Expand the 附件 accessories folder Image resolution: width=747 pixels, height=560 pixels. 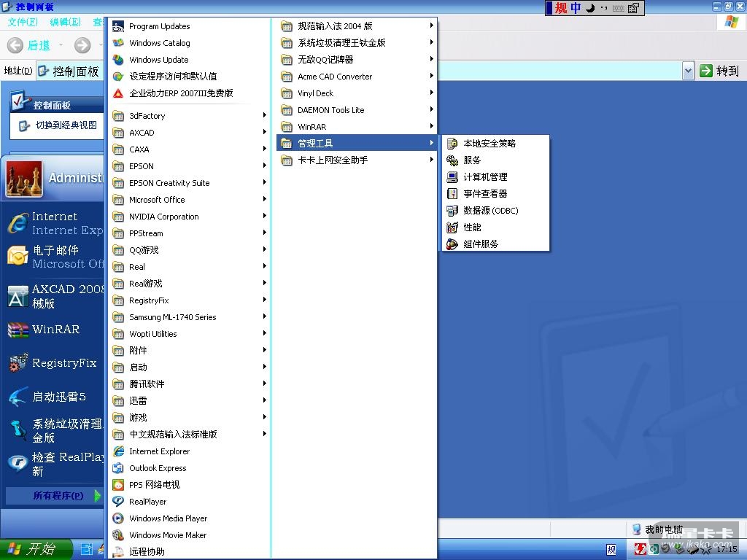tap(190, 351)
